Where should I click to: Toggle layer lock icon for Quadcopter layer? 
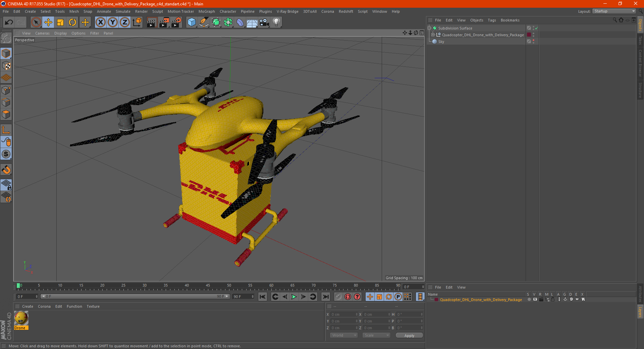pos(553,299)
